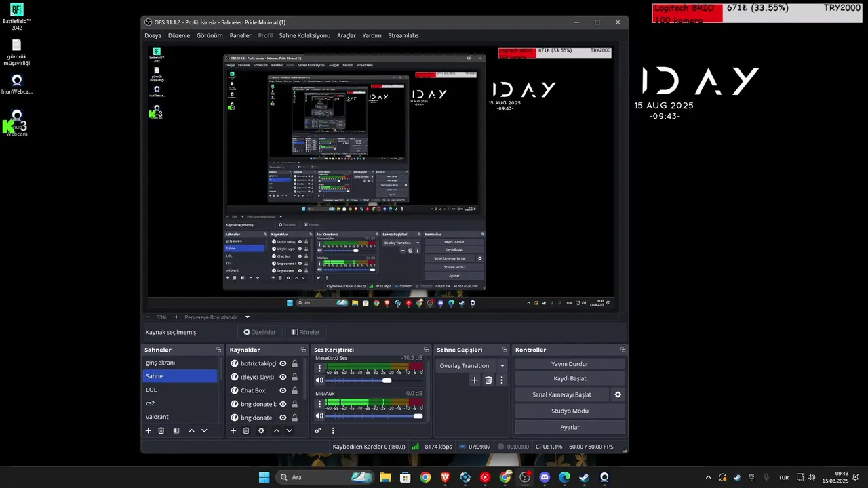Remove transition with trash icon
Screen dimensions: 868x488
(488, 380)
